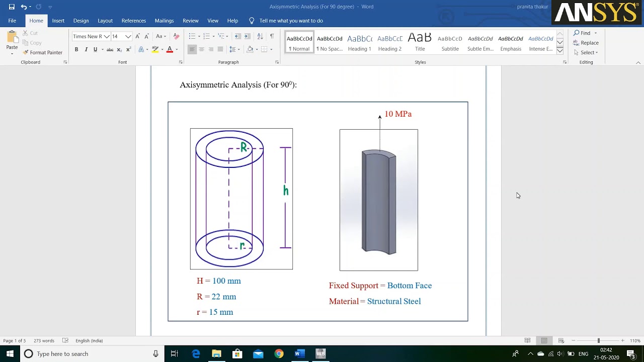Viewport: 644px width, 362px height.
Task: Toggle Italic formatting
Action: click(x=86, y=49)
